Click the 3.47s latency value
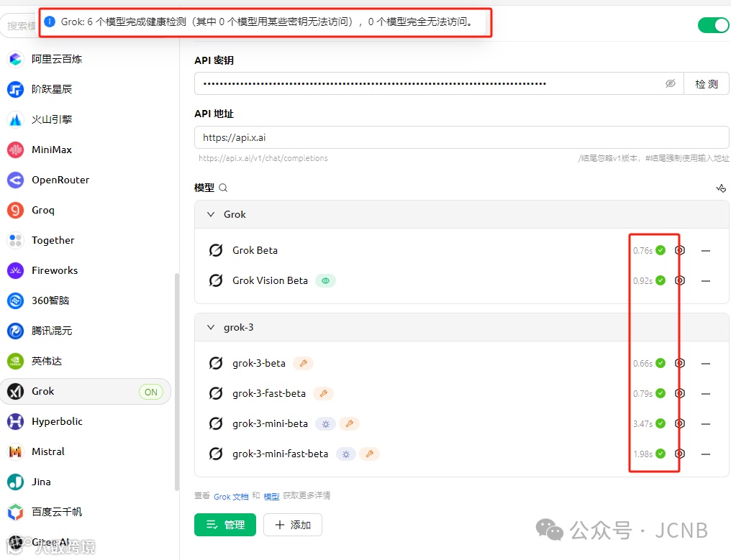This screenshot has width=731, height=560. 643,424
